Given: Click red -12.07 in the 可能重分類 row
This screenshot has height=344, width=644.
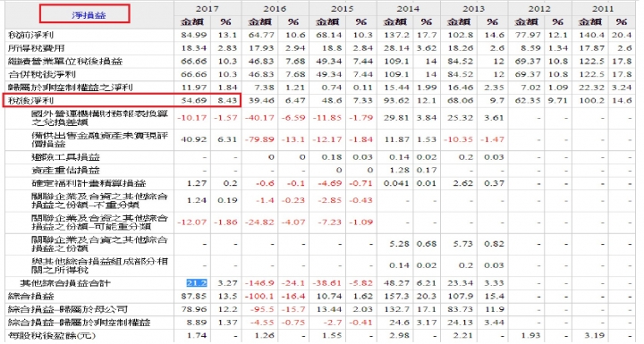Looking at the screenshot, I should 192,222.
